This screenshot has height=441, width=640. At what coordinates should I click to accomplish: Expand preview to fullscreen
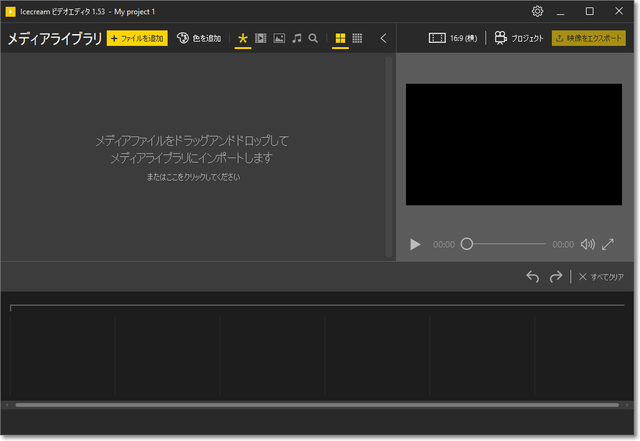(608, 244)
